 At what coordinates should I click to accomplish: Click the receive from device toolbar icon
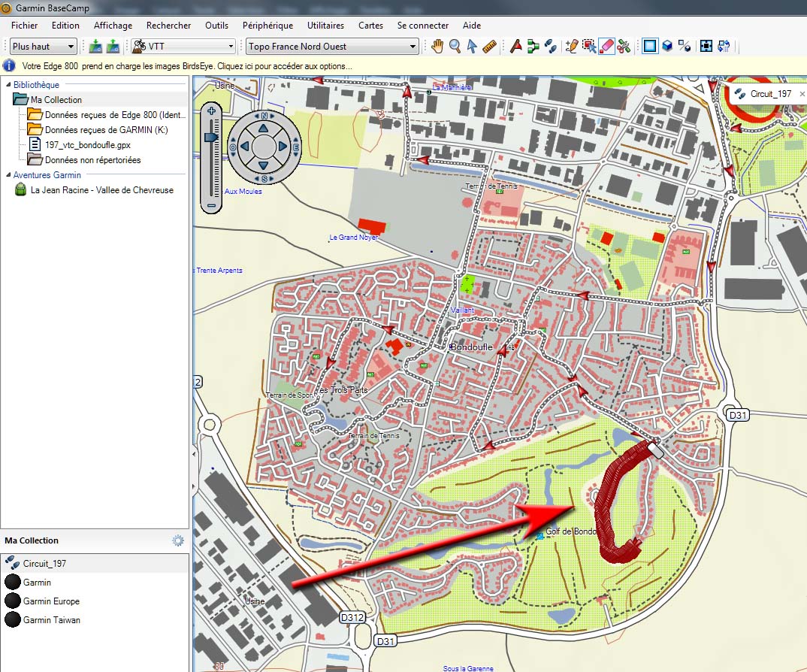(113, 47)
